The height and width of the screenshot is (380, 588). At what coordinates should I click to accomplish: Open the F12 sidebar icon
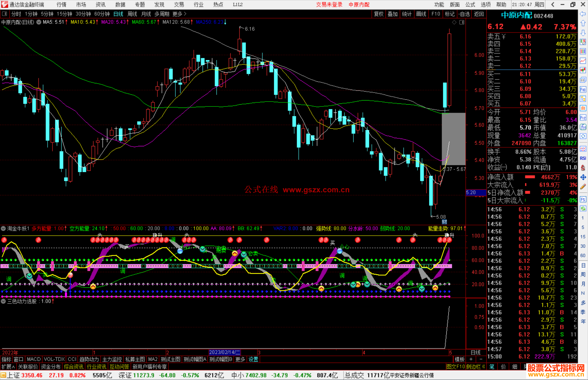[583, 118]
